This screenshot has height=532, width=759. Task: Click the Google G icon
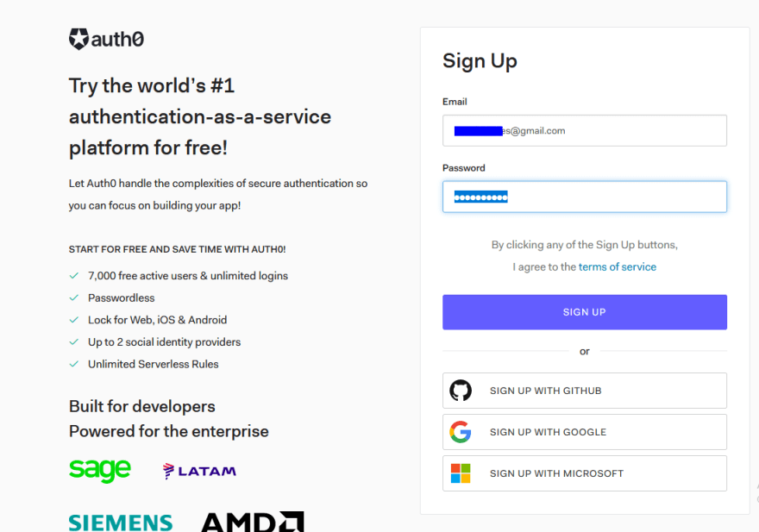click(x=461, y=432)
